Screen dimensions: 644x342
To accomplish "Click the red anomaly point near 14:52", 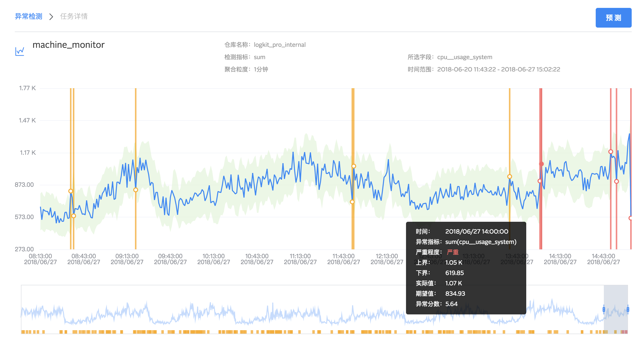I will [616, 182].
